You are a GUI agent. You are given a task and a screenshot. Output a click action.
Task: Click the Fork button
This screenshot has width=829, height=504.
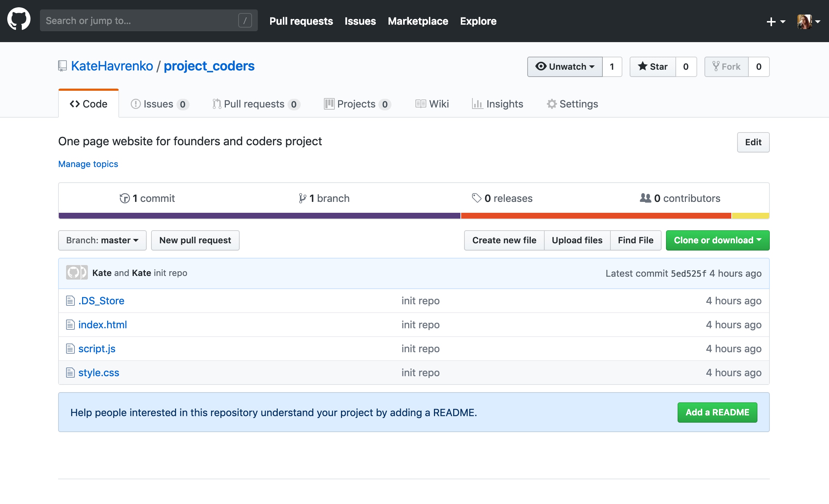[727, 67]
